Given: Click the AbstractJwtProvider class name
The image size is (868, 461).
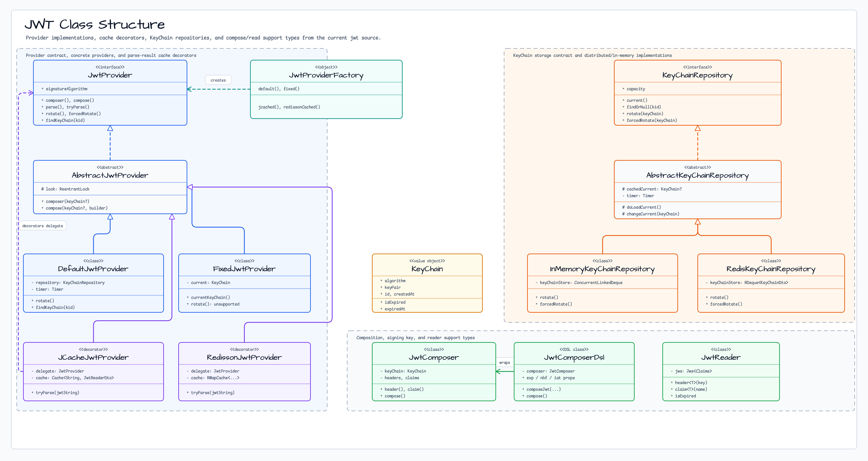Looking at the screenshot, I should (110, 175).
